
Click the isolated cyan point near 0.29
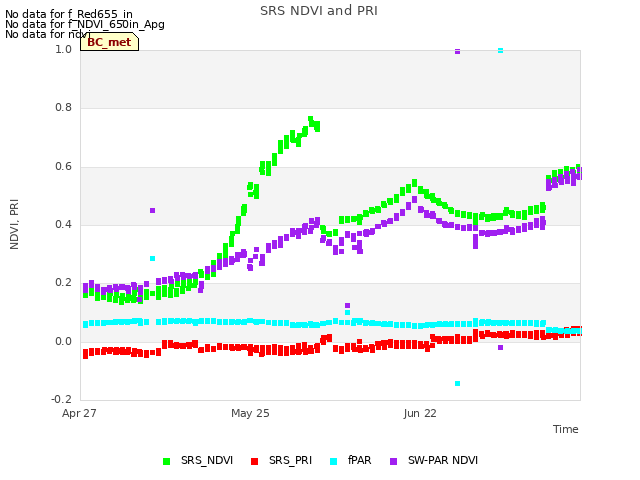pyautogui.click(x=152, y=258)
